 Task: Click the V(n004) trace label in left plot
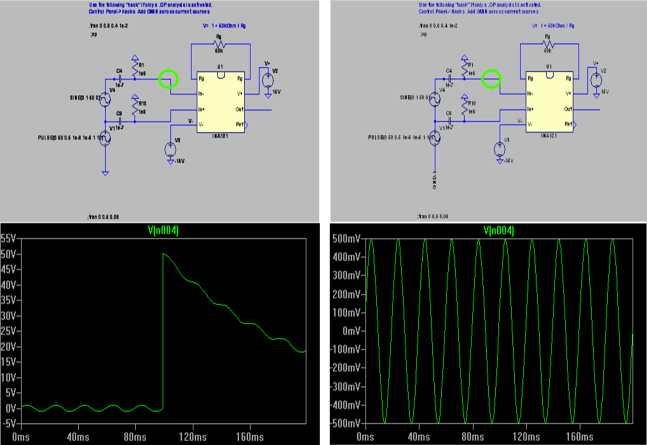163,230
